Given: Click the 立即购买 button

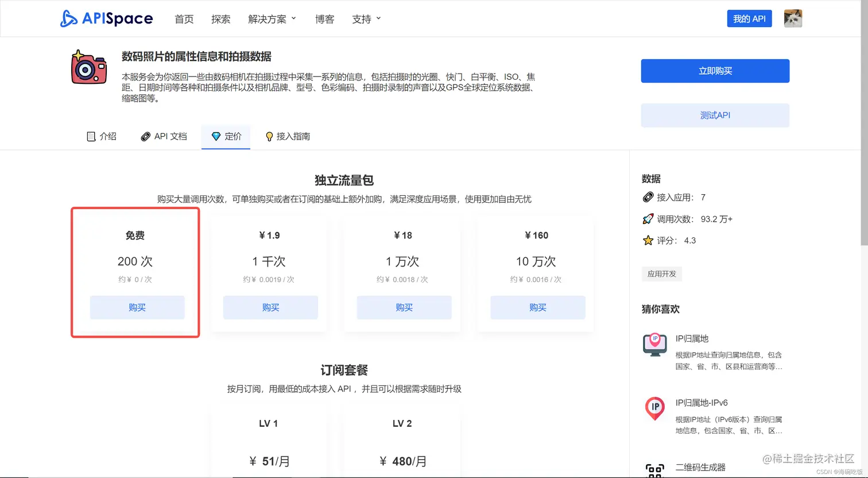Looking at the screenshot, I should 715,71.
